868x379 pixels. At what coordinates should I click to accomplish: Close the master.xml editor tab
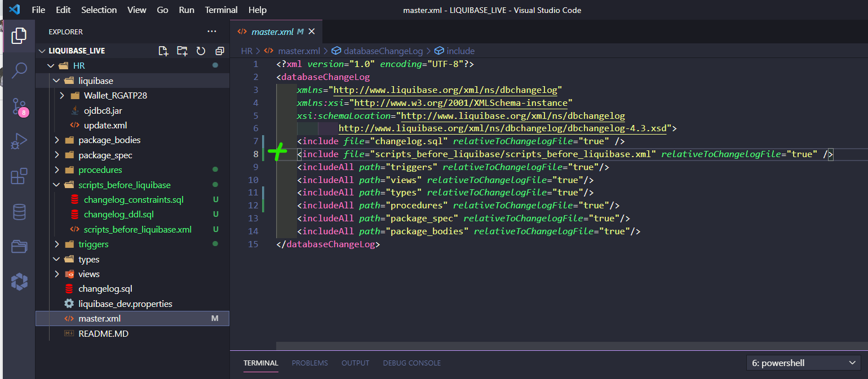(x=312, y=32)
